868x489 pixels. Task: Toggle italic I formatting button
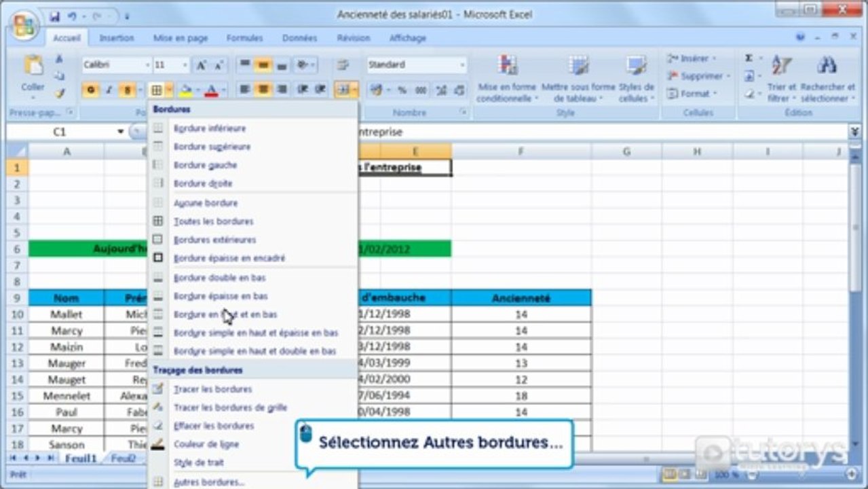point(108,90)
